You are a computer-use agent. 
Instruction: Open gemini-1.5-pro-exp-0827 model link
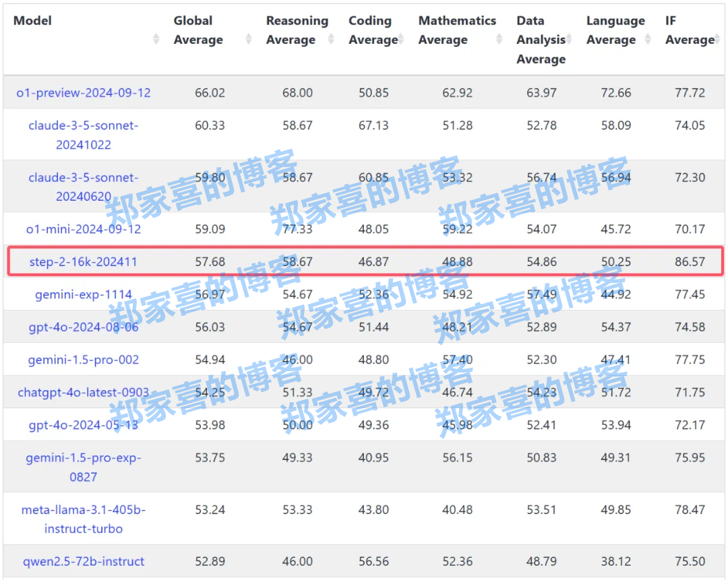pos(84,467)
